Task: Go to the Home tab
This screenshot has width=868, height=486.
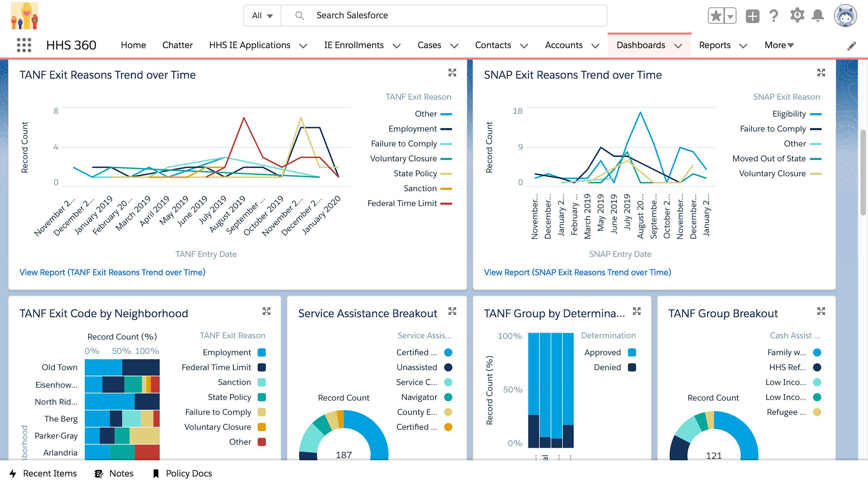Action: (133, 45)
